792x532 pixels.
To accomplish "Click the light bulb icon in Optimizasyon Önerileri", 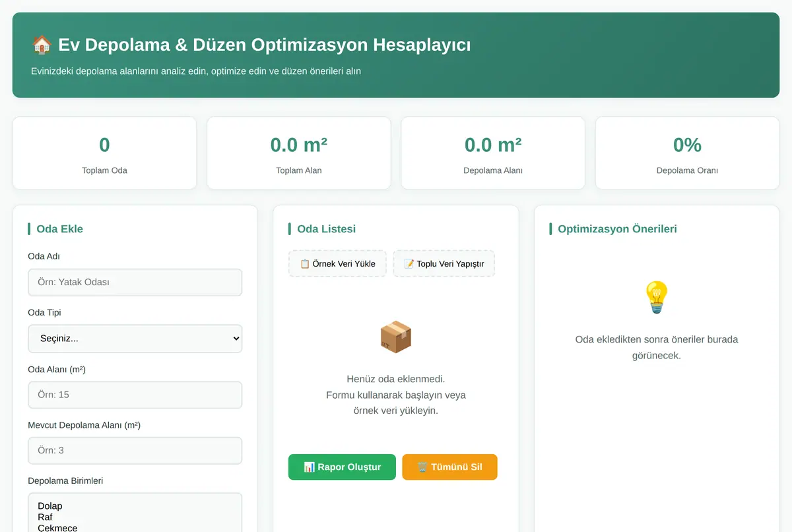I will pyautogui.click(x=656, y=297).
